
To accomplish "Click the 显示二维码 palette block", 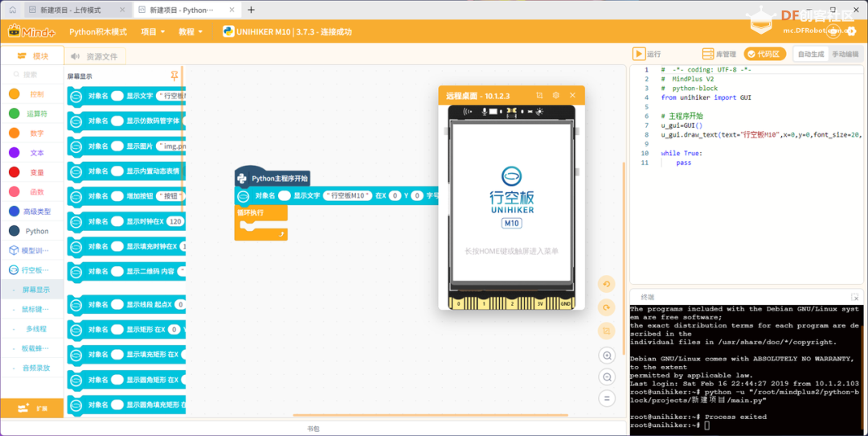I will 126,271.
